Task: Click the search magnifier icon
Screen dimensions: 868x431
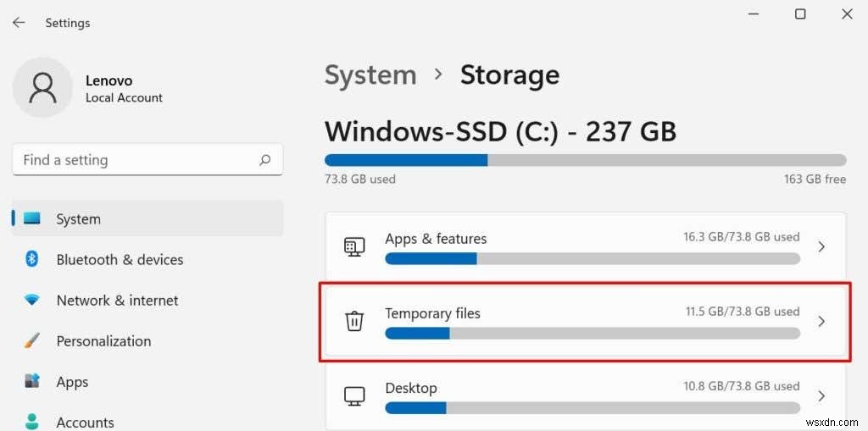Action: tap(265, 159)
